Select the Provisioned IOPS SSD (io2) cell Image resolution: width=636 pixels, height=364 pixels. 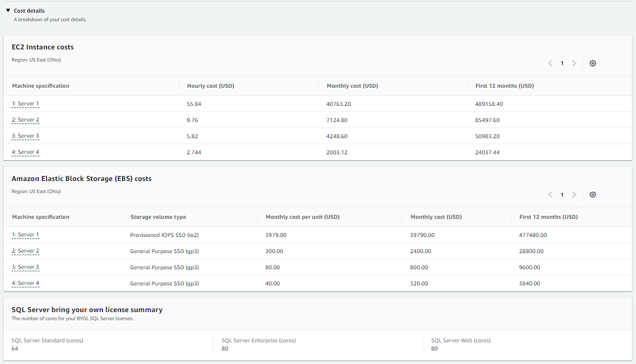point(164,235)
